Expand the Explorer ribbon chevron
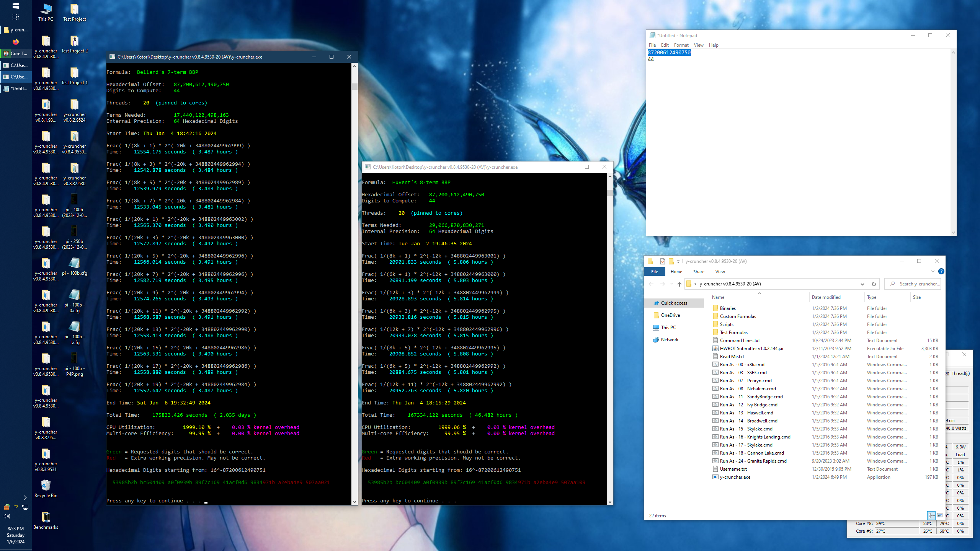The width and height of the screenshot is (980, 551). [933, 271]
